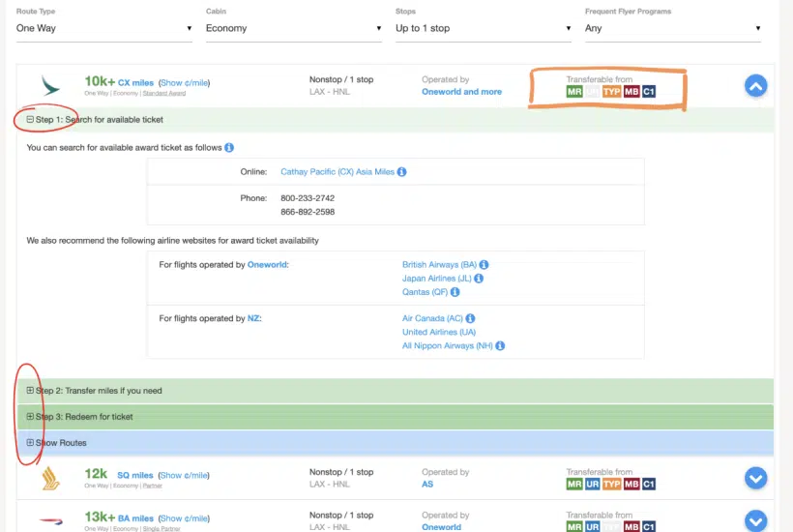
Task: Expand the SQ miles result with down arrow
Action: (x=755, y=478)
